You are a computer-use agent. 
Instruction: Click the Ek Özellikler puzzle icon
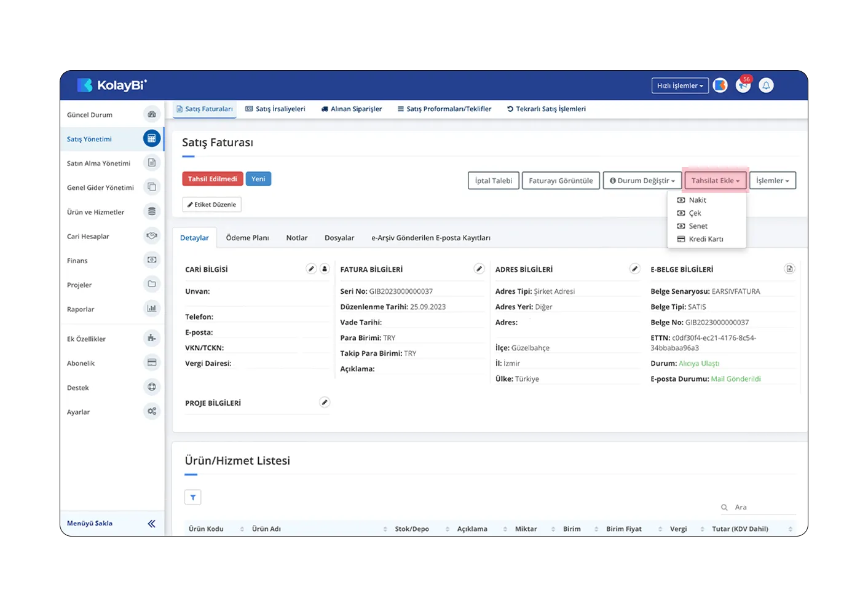(152, 338)
